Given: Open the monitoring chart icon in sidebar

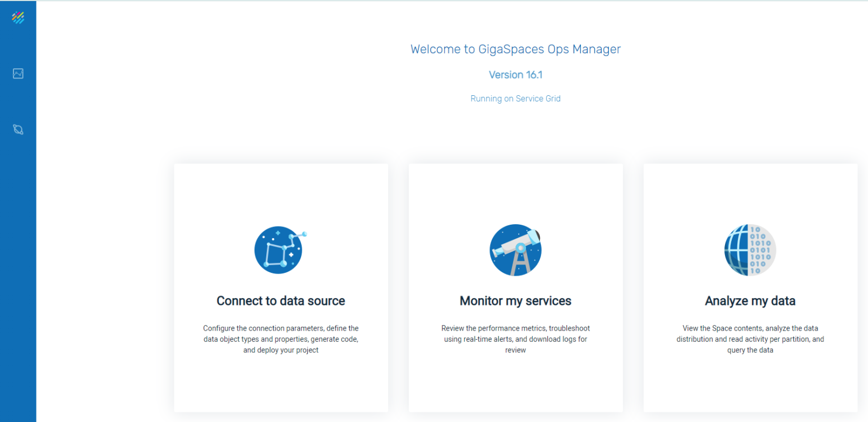Looking at the screenshot, I should [18, 73].
